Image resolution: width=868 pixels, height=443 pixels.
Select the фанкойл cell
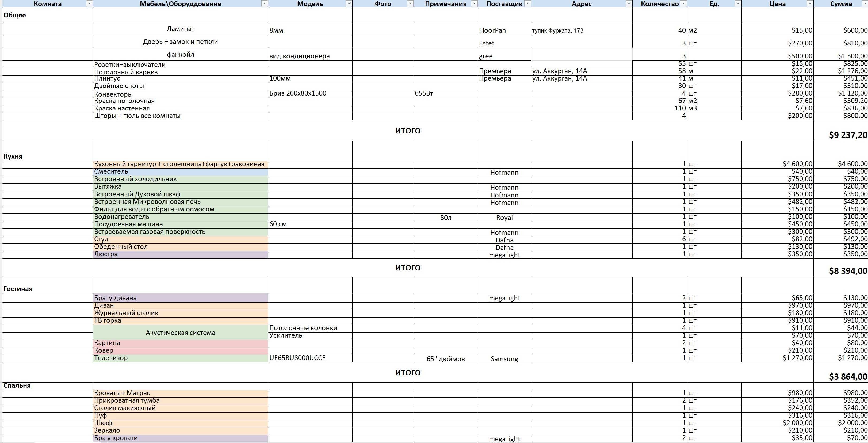pyautogui.click(x=181, y=54)
